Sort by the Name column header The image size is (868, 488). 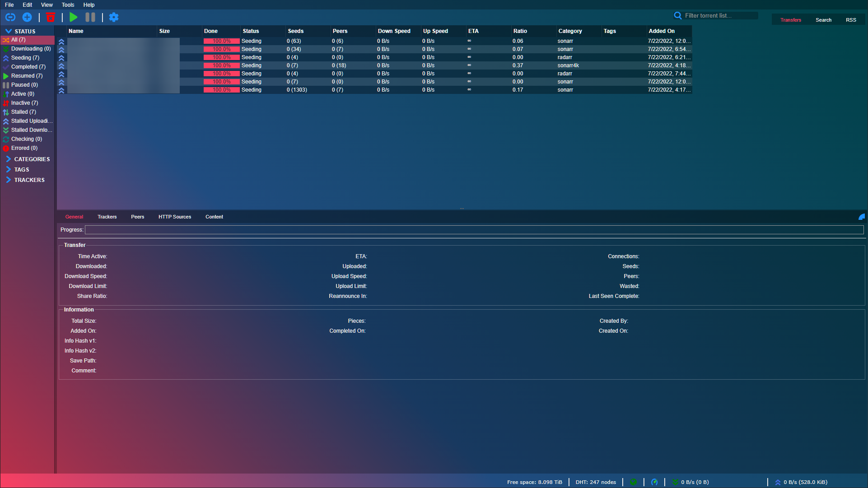(112, 31)
